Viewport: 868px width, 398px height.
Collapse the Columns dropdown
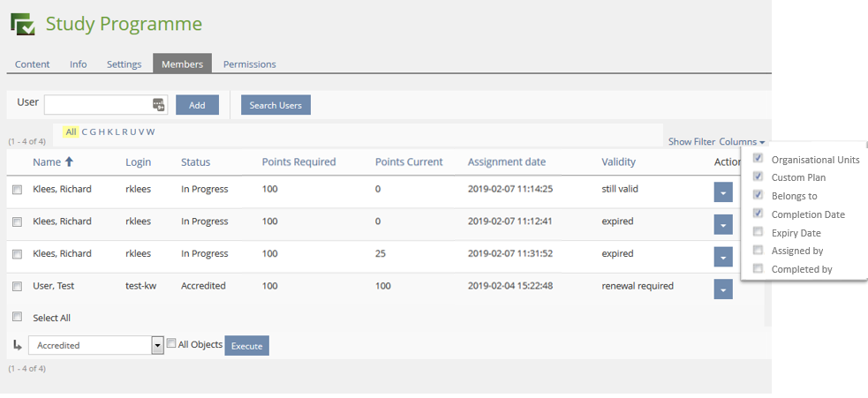[742, 141]
